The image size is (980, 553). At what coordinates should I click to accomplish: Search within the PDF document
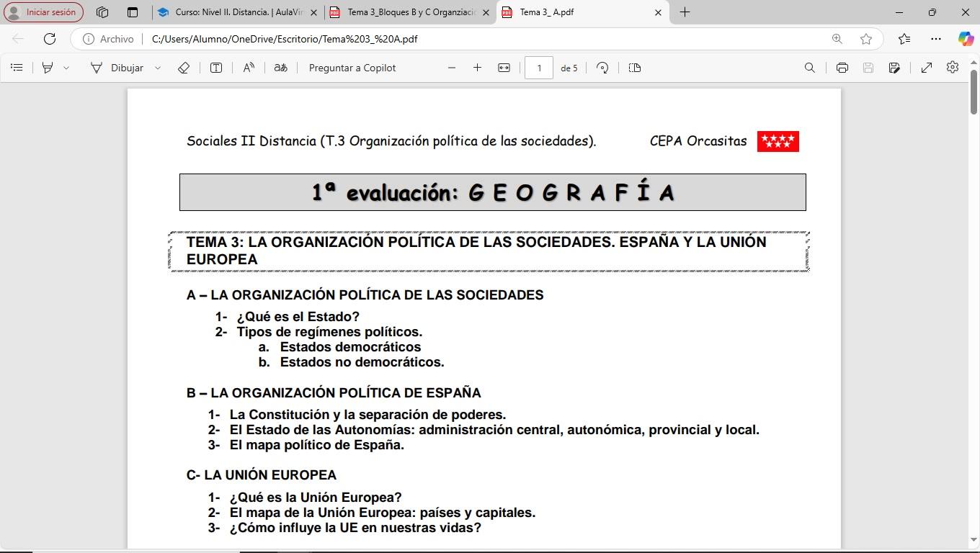pyautogui.click(x=810, y=68)
